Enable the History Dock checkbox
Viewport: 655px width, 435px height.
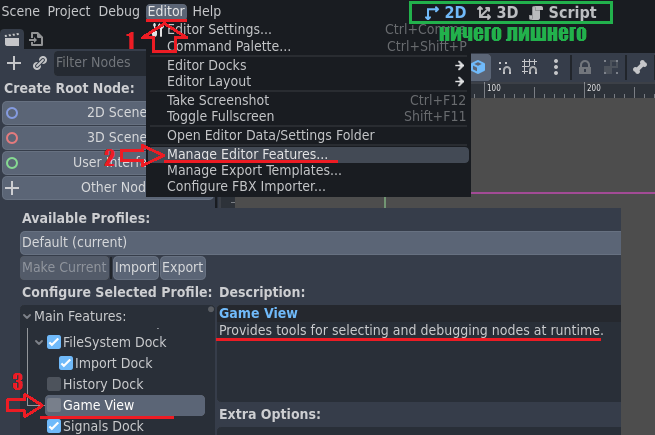tap(54, 384)
